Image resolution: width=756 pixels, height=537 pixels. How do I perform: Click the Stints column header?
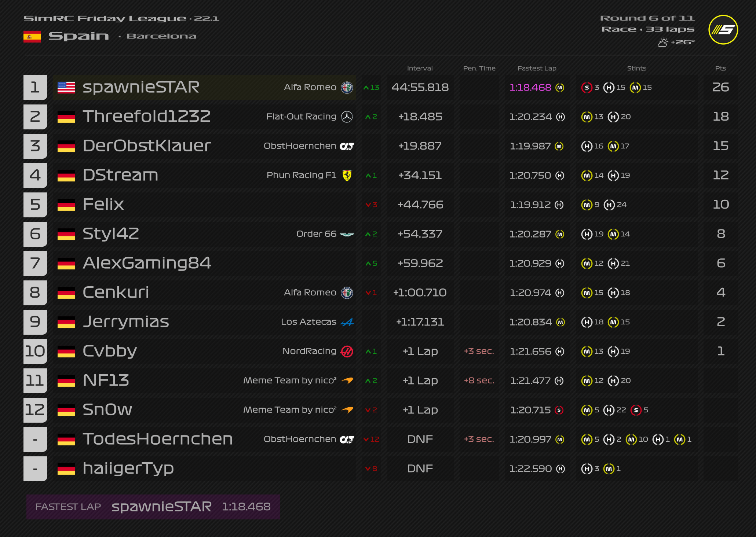636,68
